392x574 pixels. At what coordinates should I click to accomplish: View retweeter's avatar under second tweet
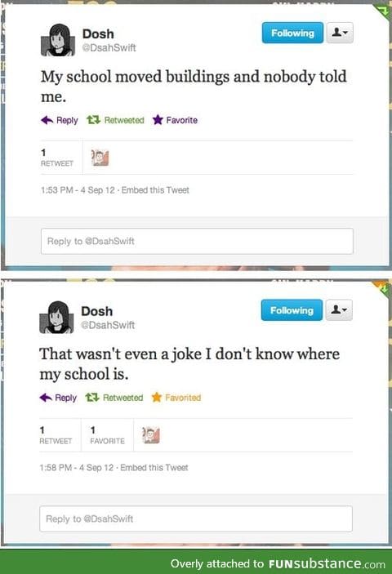coord(151,435)
